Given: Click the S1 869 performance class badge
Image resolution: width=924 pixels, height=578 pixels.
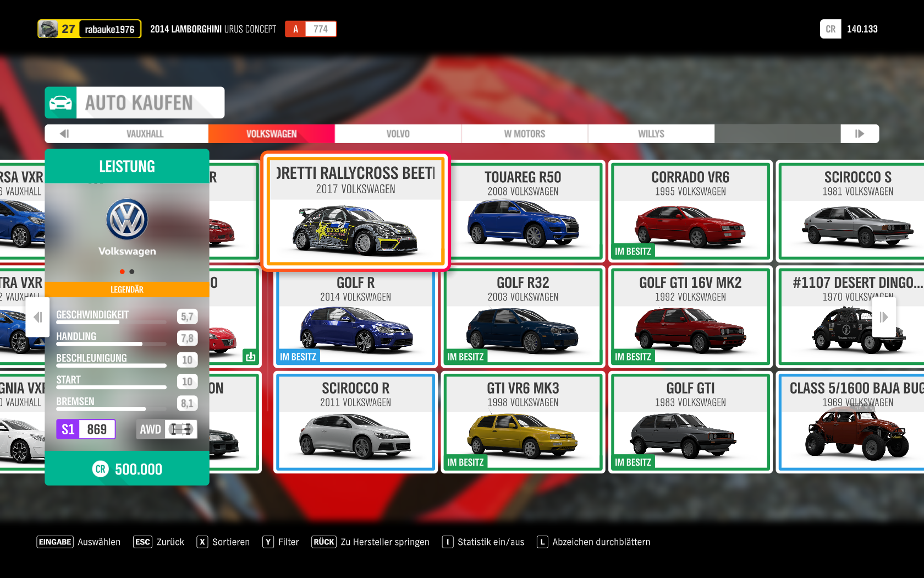Looking at the screenshot, I should click(x=86, y=429).
